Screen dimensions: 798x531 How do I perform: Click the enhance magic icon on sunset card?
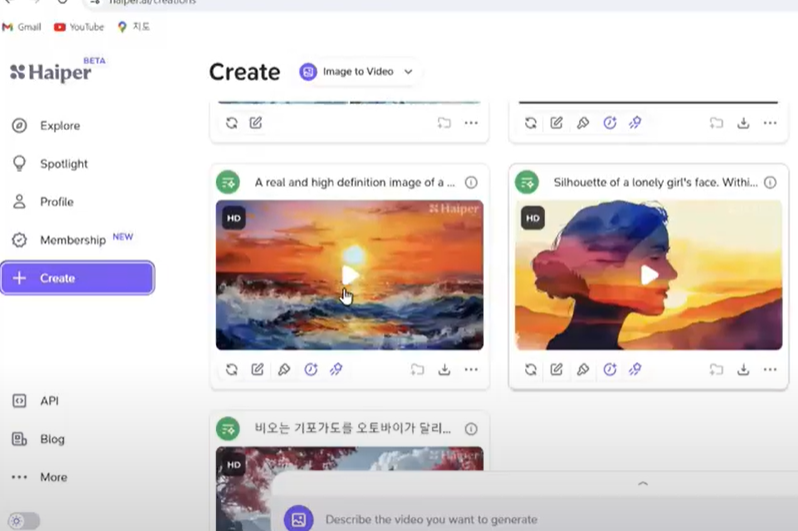pyautogui.click(x=336, y=370)
